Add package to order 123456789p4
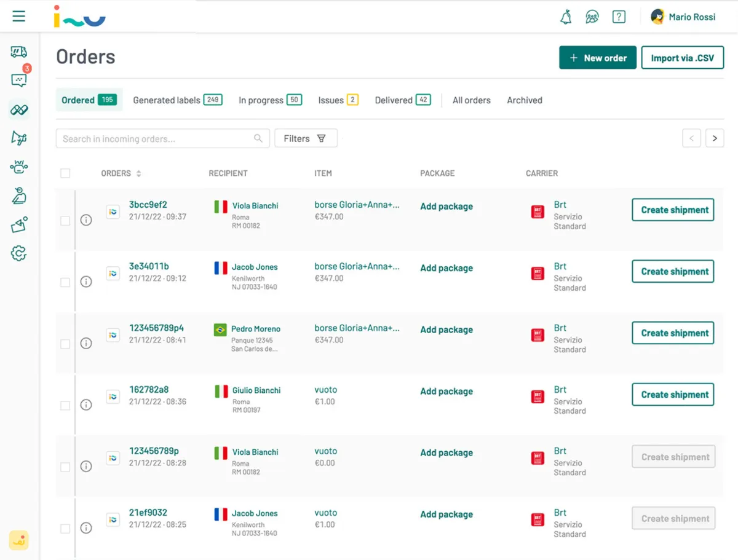Image resolution: width=738 pixels, height=560 pixels. click(x=446, y=329)
